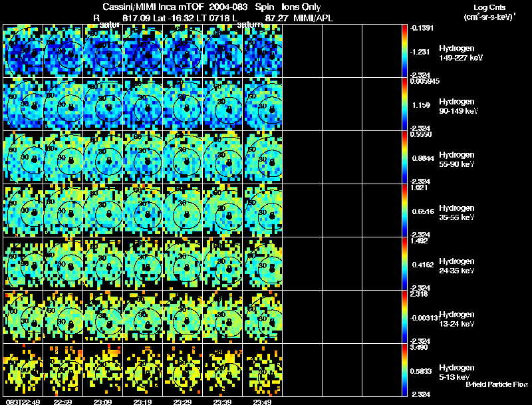Screen dimensions: 532x405
Task: Click the 'Hydrogen 55-90 keV' label
Action: click(x=457, y=160)
